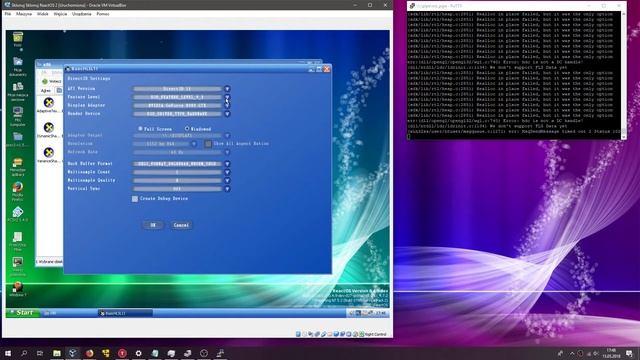Switch to VirtualBox on the host taskbar
The height and width of the screenshot is (360, 640).
[x=73, y=353]
